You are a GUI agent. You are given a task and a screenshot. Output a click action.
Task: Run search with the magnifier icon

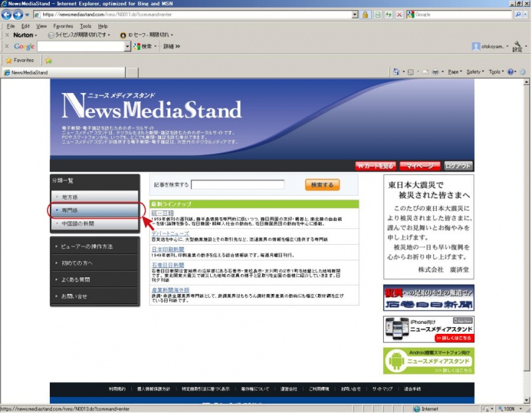518,15
